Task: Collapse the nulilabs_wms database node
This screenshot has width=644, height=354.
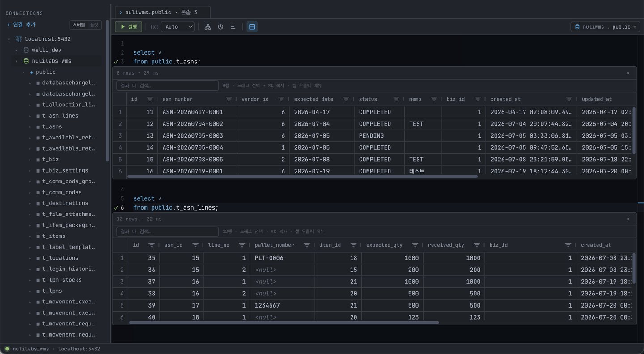Action: tap(17, 61)
